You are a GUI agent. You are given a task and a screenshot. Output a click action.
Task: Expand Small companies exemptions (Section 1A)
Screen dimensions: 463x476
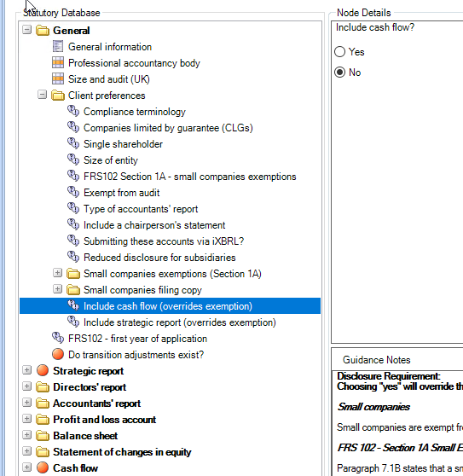coord(57,273)
